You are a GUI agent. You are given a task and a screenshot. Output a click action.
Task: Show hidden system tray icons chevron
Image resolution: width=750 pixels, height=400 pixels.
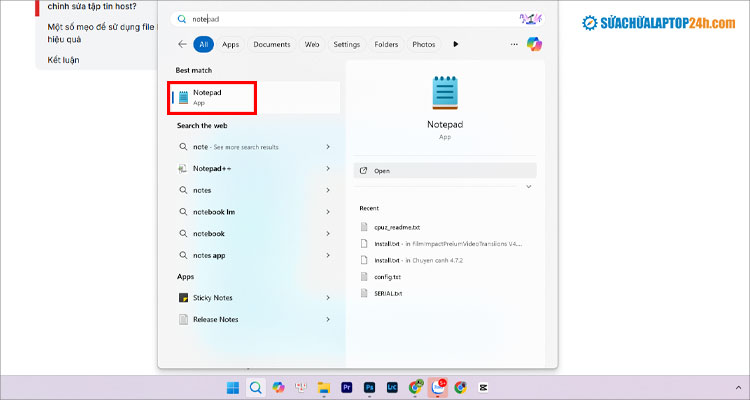coord(738,388)
